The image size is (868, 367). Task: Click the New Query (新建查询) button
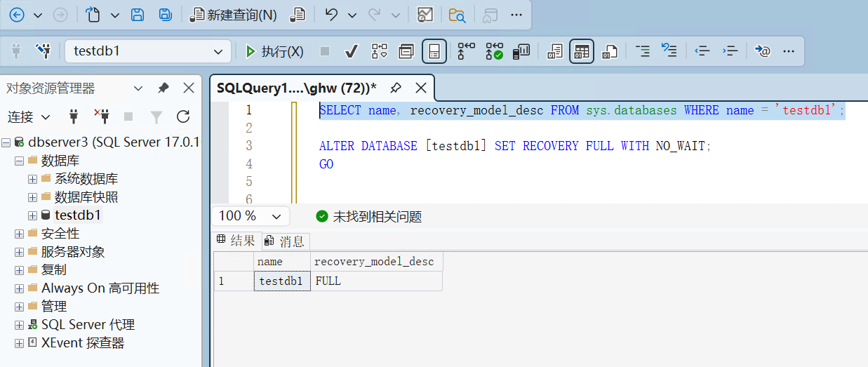(234, 15)
